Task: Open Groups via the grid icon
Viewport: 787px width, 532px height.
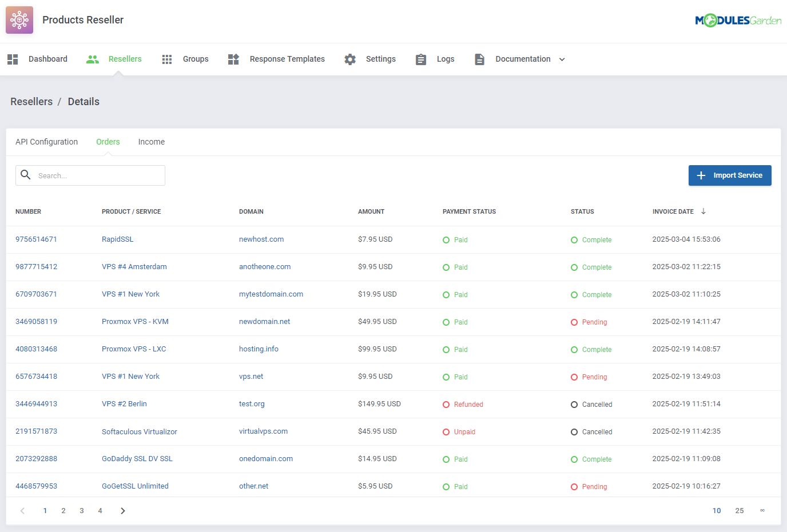Action: 166,59
